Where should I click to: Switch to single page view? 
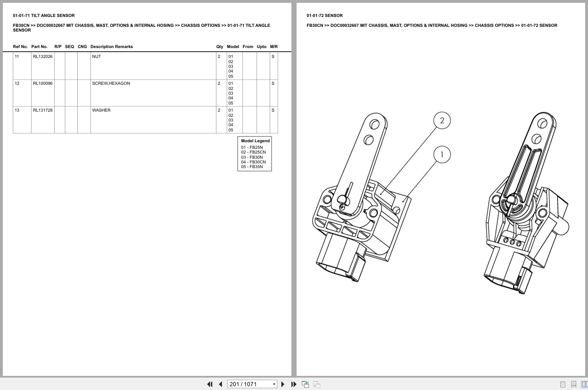563,384
